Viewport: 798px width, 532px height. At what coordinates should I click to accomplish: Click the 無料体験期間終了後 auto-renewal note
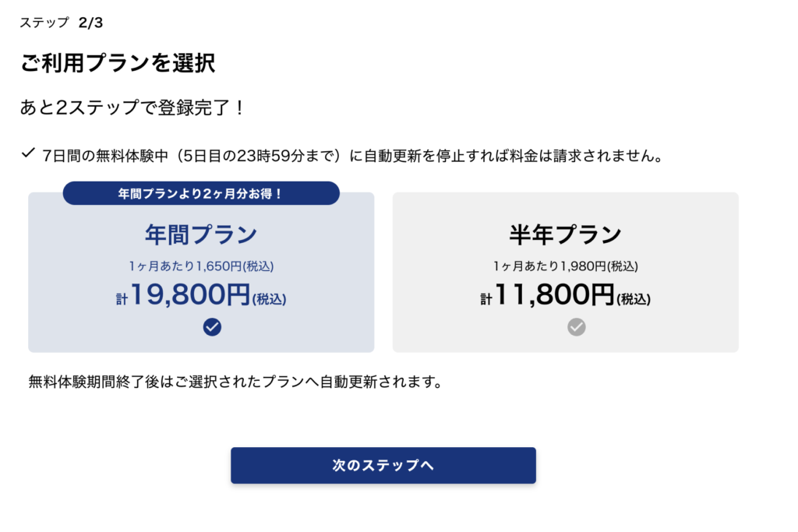[x=235, y=382]
